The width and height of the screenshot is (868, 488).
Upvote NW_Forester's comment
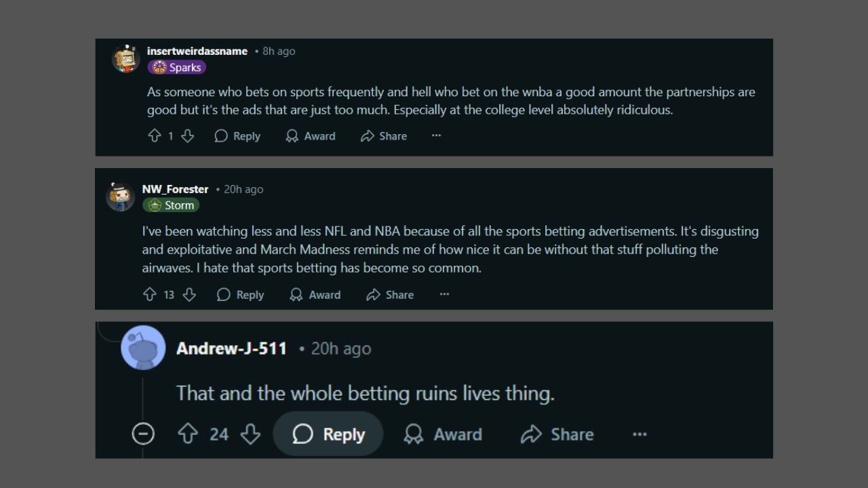150,295
